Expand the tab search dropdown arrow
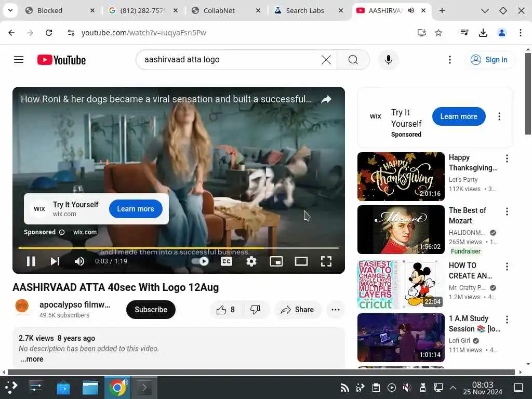Screen dimensions: 532x399 click(x=10, y=10)
